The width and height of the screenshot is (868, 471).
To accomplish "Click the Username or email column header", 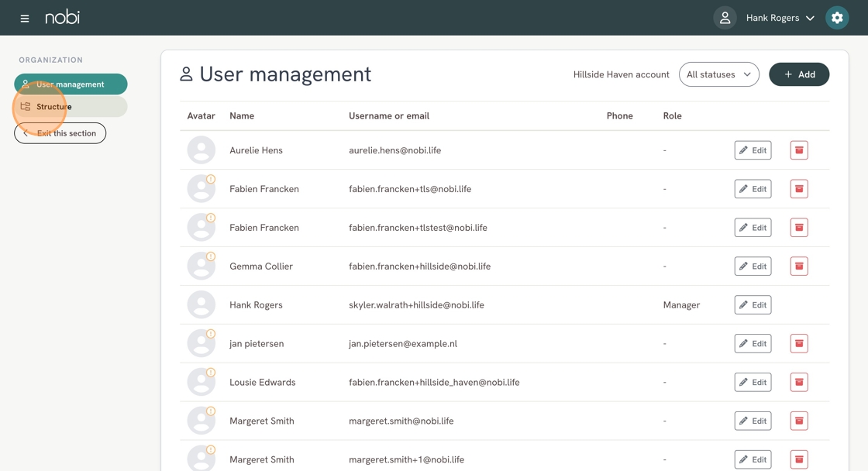I will click(389, 115).
